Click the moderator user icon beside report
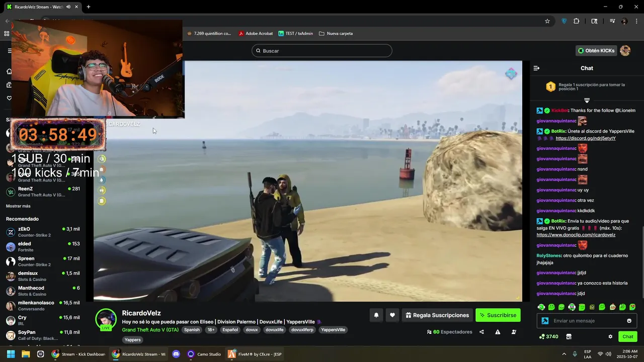The image size is (644, 362). pos(514,332)
